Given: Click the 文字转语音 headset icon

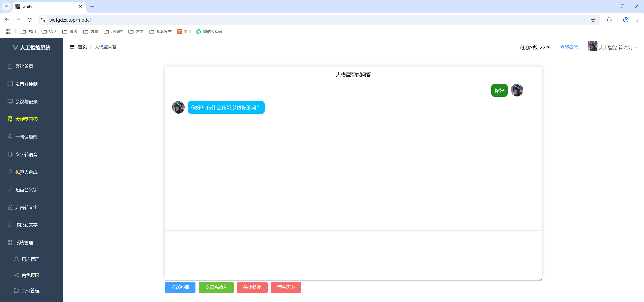Looking at the screenshot, I should pos(10,154).
